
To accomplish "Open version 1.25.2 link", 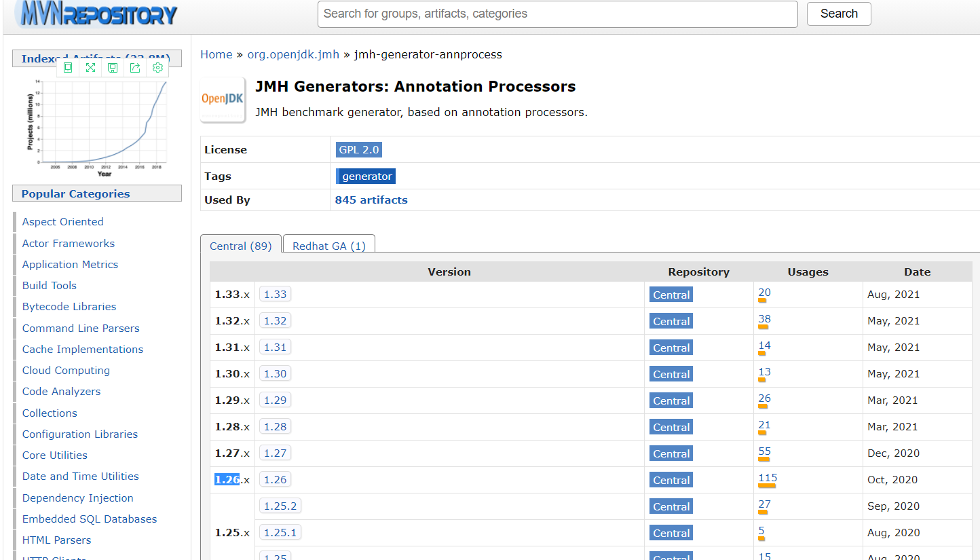I will point(280,506).
